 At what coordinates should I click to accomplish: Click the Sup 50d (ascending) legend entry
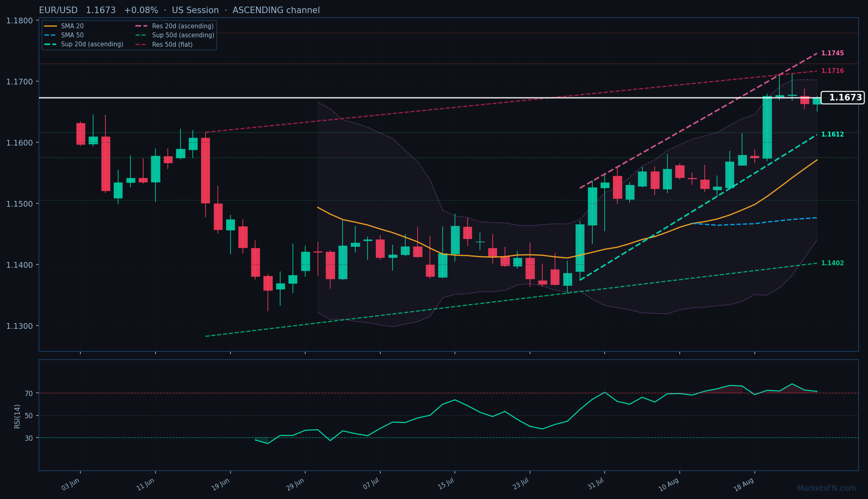pos(175,35)
